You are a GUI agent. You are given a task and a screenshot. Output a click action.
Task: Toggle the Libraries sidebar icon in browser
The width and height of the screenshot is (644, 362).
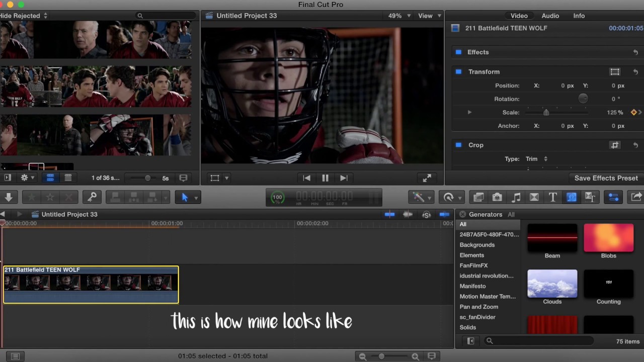[x=8, y=178]
